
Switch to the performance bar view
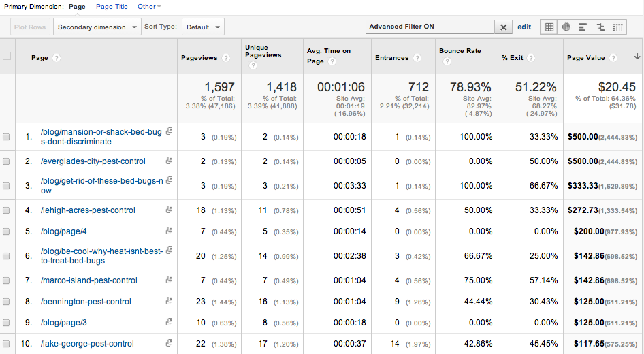coord(583,27)
